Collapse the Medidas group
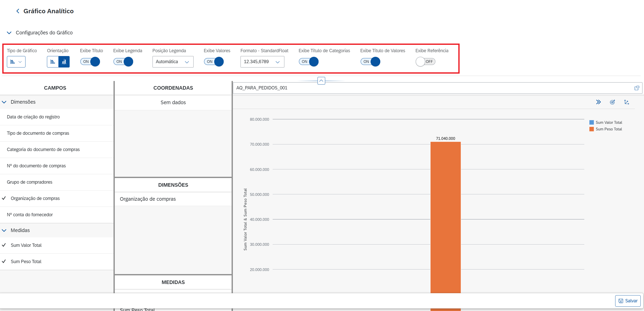The image size is (644, 311). [x=4, y=230]
